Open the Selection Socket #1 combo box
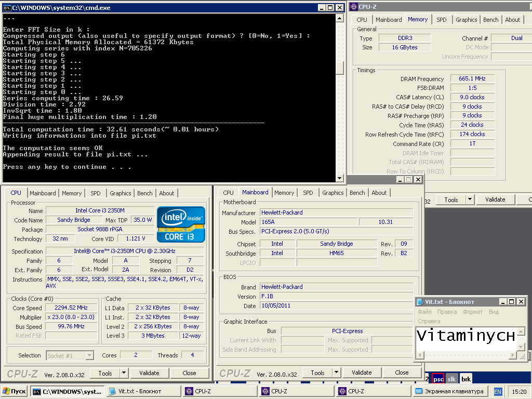 (70, 355)
